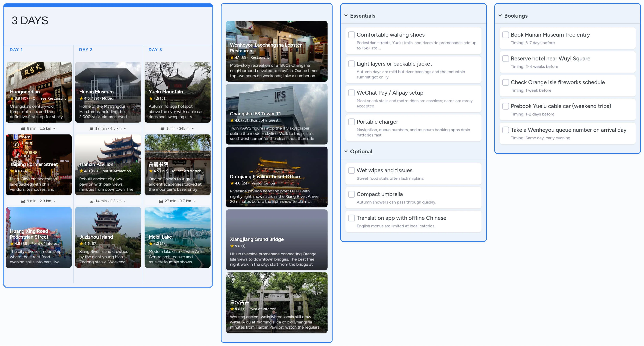Check Light layers or packable jacket
The width and height of the screenshot is (644, 346).
[x=351, y=64]
